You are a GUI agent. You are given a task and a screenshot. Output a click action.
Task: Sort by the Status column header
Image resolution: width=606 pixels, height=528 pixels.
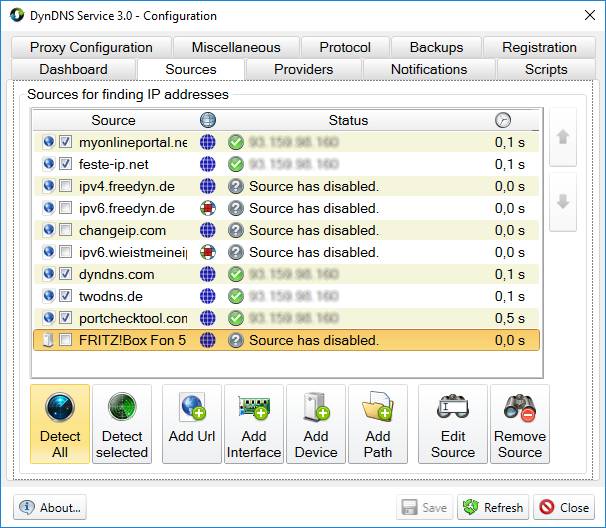click(x=348, y=120)
